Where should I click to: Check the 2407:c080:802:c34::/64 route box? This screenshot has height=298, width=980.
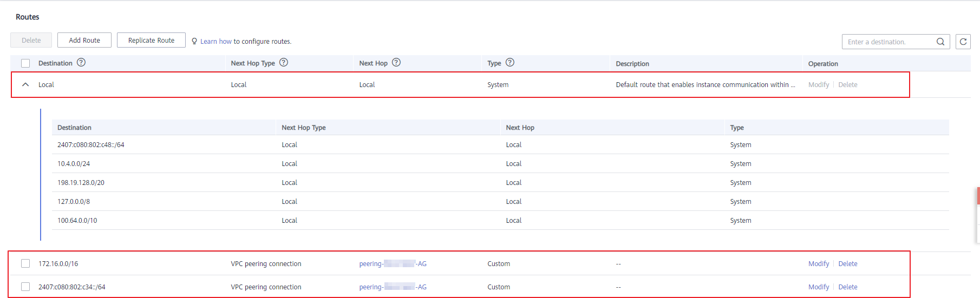pyautogui.click(x=25, y=287)
